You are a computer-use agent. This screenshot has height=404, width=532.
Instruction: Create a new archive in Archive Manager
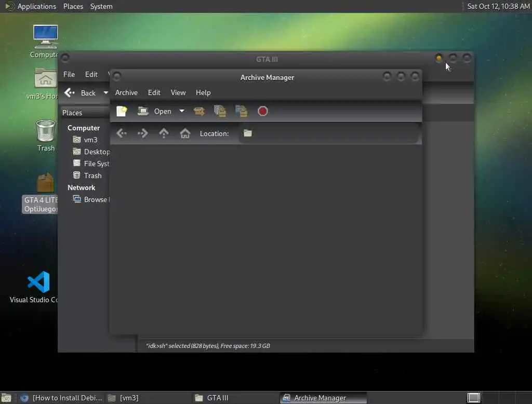click(122, 111)
